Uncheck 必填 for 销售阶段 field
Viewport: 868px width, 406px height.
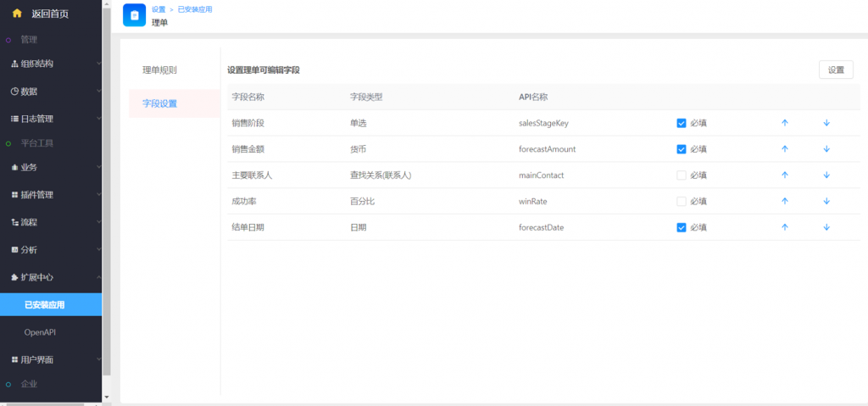pos(682,123)
